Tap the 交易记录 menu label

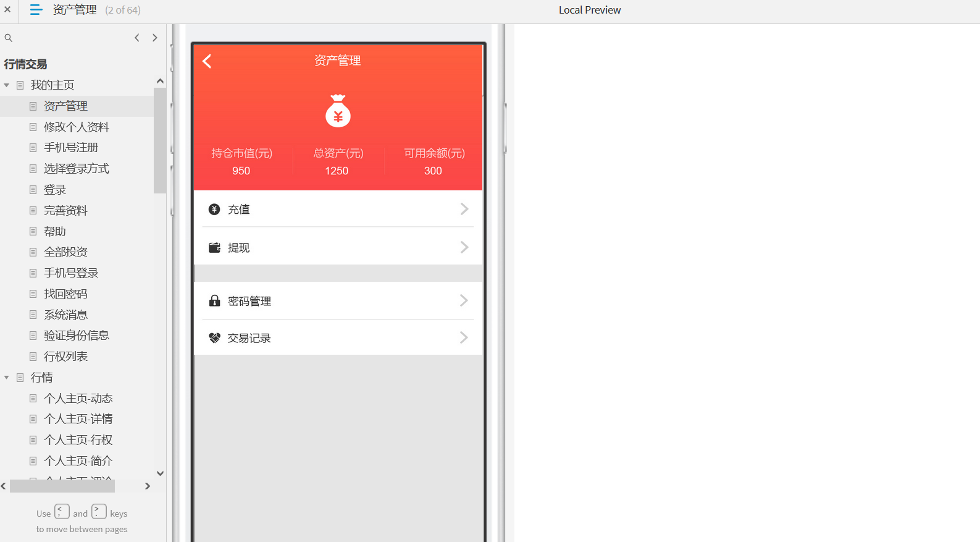[x=249, y=338]
